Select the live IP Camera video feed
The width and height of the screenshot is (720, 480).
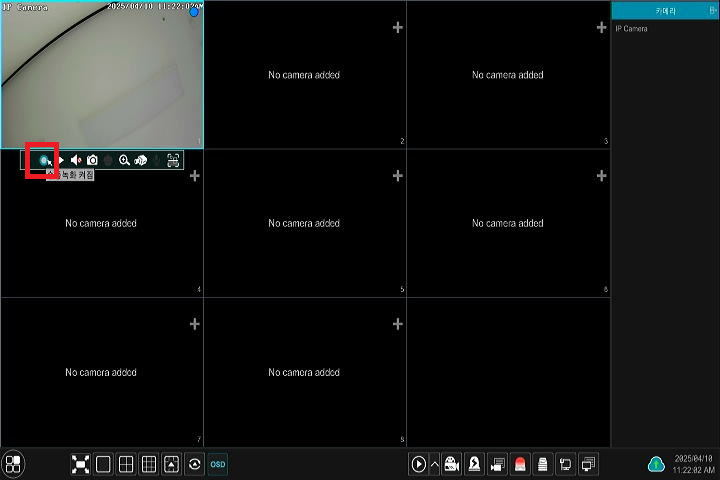[x=102, y=75]
